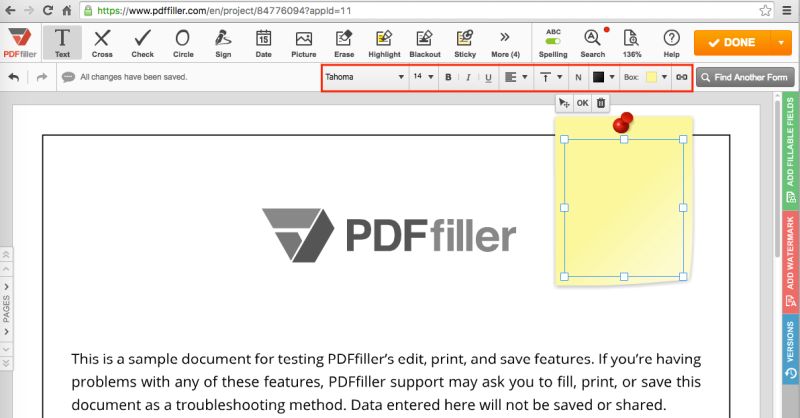This screenshot has width=800, height=418.
Task: Click the PDFfiller logo in toolbar
Action: (20, 42)
